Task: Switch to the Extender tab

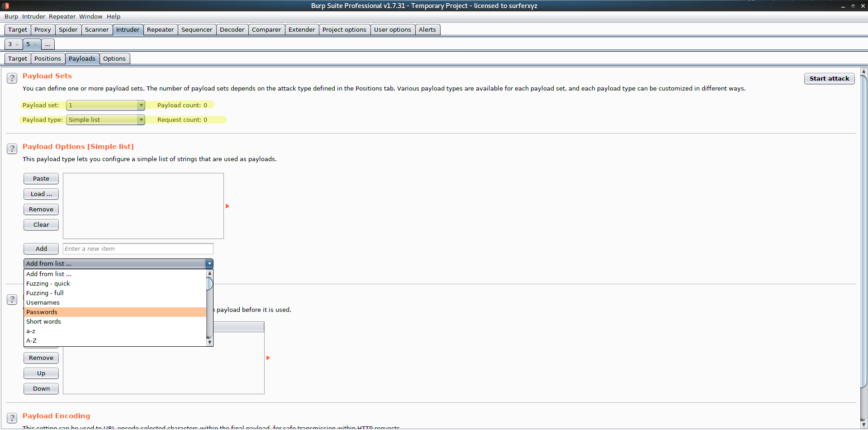Action: click(302, 29)
